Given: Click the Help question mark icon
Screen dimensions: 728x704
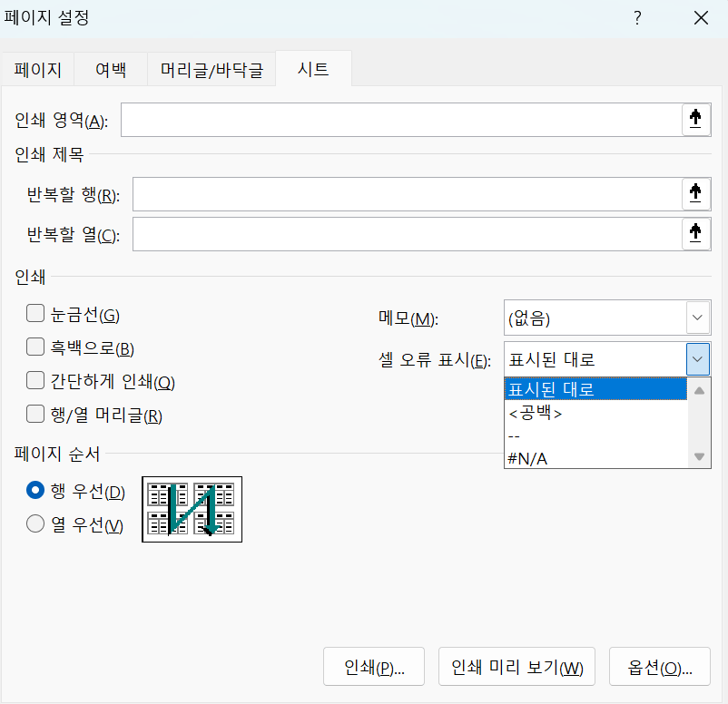Looking at the screenshot, I should (637, 17).
